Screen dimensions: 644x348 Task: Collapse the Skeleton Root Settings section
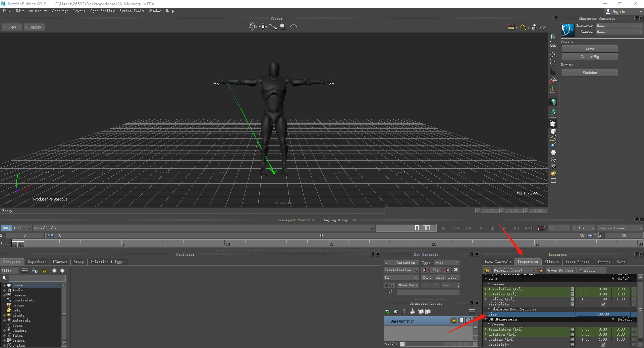[489, 309]
